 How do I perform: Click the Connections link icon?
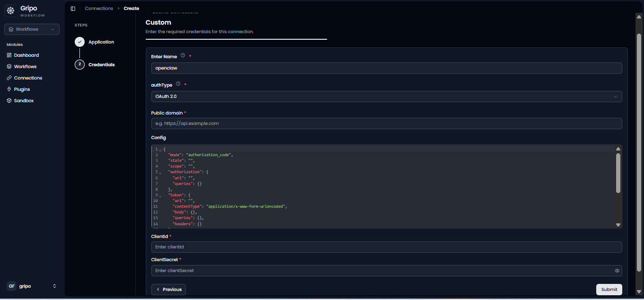coord(9,78)
